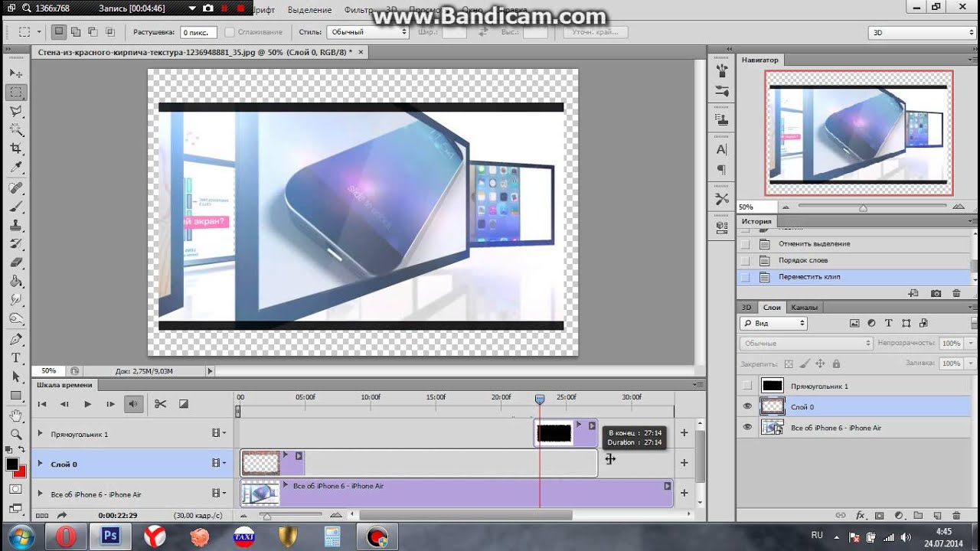Select the Path Selection tool

coord(16,377)
